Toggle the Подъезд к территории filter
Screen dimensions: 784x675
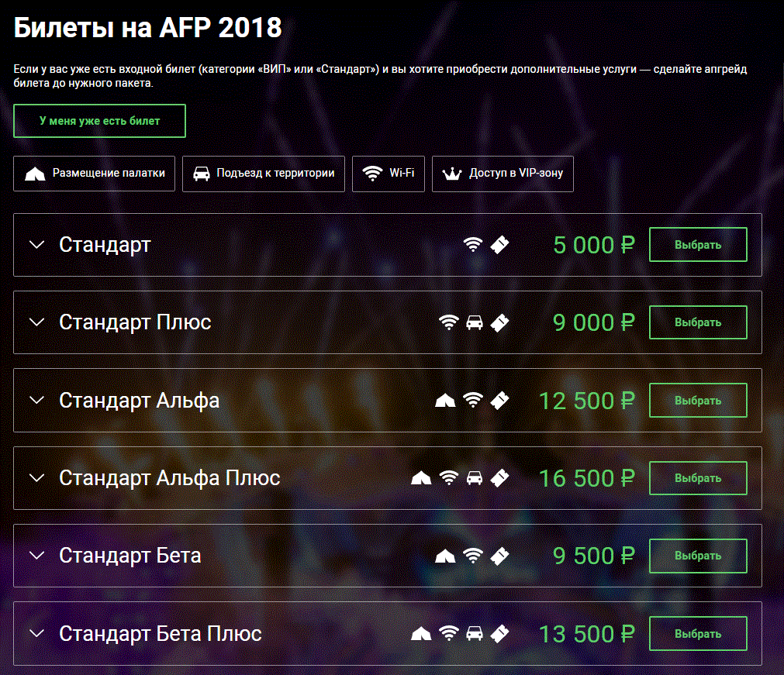pyautogui.click(x=264, y=174)
